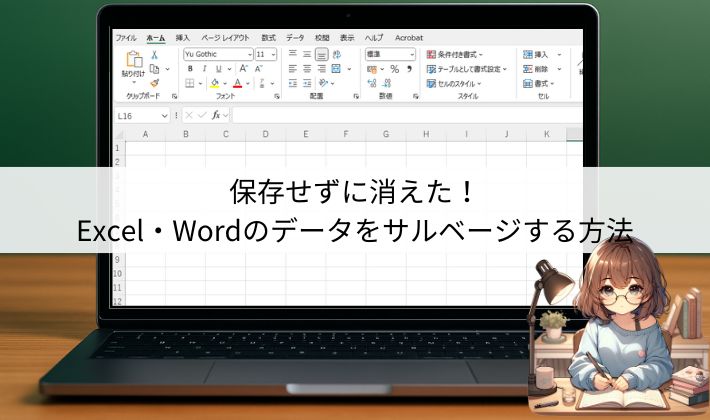
Task: Click the formula bar checkmark icon
Action: 202,115
